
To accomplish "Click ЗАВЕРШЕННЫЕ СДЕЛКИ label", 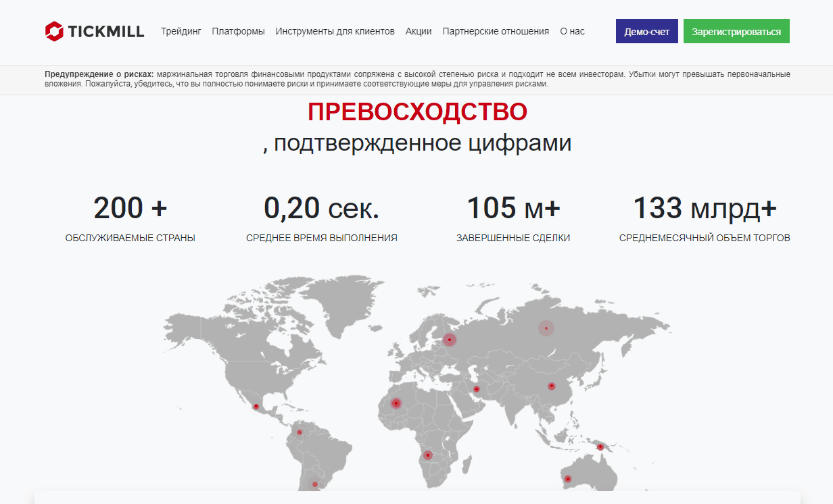I will (513, 238).
